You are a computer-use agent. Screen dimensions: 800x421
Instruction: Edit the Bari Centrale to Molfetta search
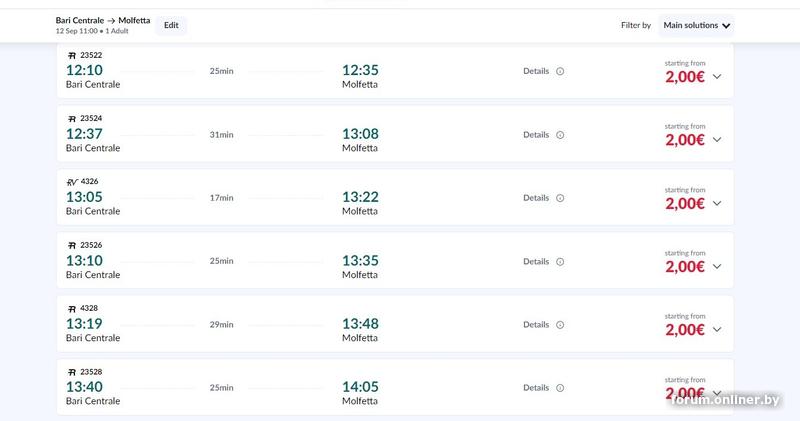pyautogui.click(x=171, y=26)
